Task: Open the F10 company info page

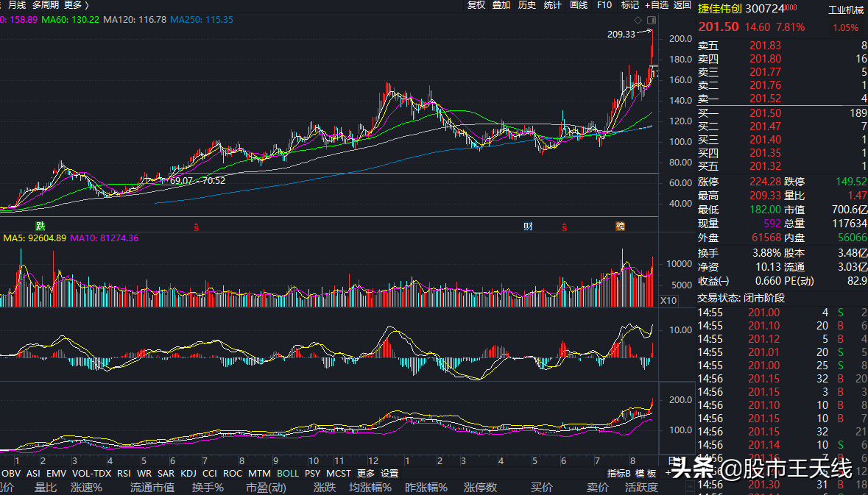Action: pos(604,5)
